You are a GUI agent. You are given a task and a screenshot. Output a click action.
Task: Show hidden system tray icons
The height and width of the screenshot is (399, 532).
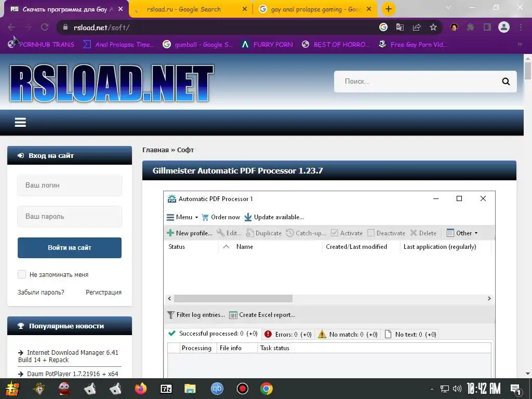pos(432,389)
